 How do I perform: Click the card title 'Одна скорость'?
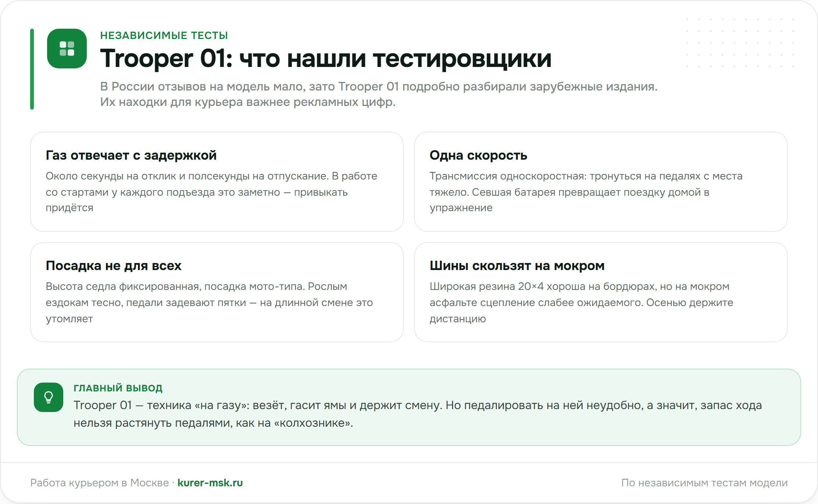tap(478, 155)
